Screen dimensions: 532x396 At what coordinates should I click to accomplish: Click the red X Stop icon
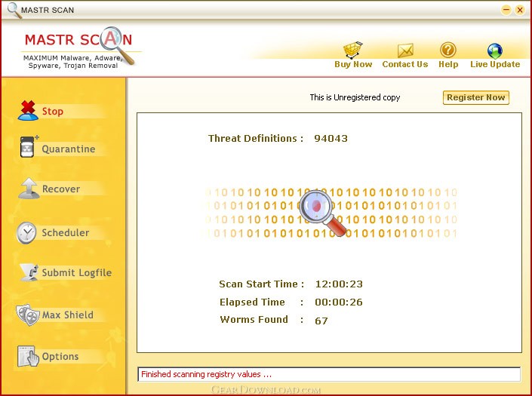click(x=28, y=111)
